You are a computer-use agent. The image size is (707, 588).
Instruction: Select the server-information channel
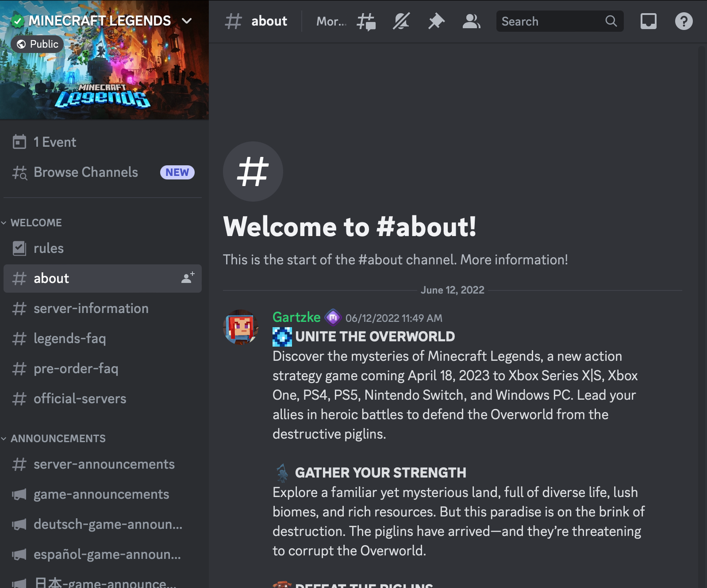[91, 309]
